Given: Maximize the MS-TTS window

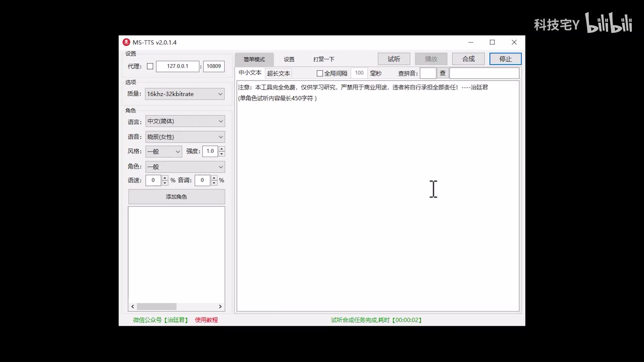Looking at the screenshot, I should pyautogui.click(x=492, y=42).
